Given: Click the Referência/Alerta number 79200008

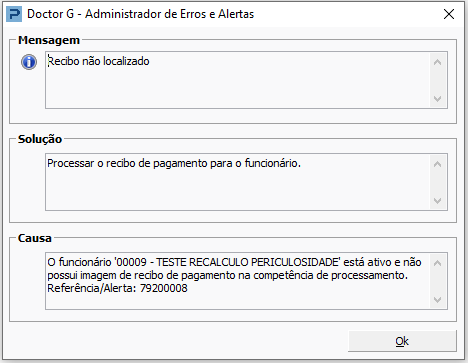Looking at the screenshot, I should click(x=164, y=288).
